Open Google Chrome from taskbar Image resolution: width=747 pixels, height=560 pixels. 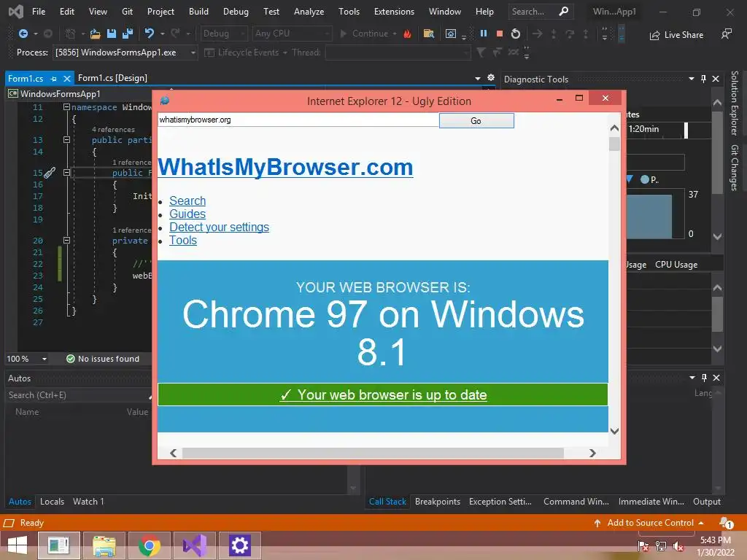(x=149, y=545)
